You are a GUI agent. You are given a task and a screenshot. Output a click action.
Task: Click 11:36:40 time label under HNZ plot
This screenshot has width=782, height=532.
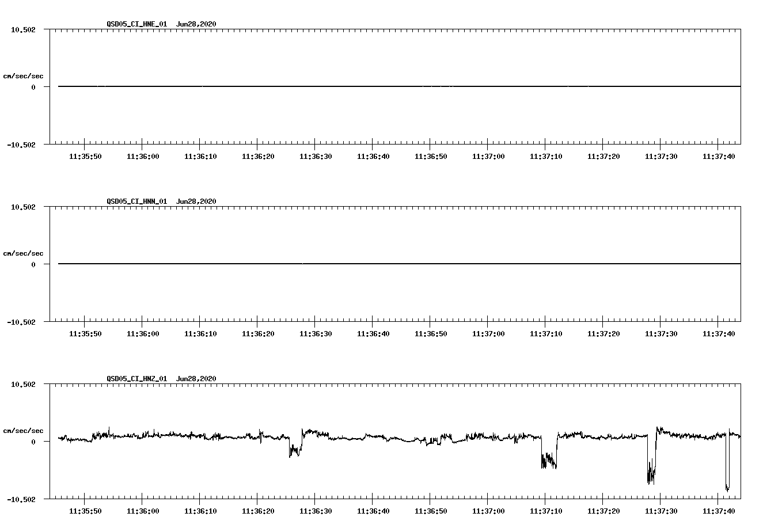click(373, 511)
